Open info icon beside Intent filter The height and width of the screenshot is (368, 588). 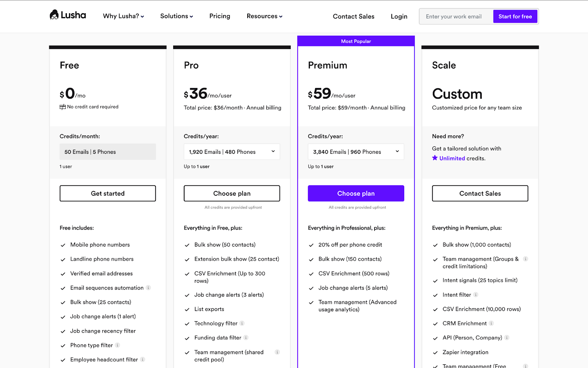[x=476, y=295]
